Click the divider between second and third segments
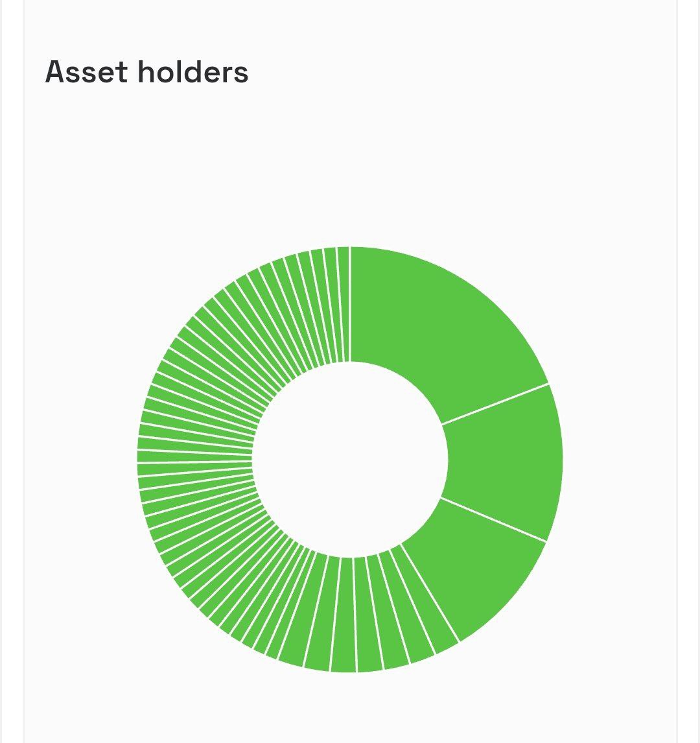This screenshot has height=743, width=700. 493,519
